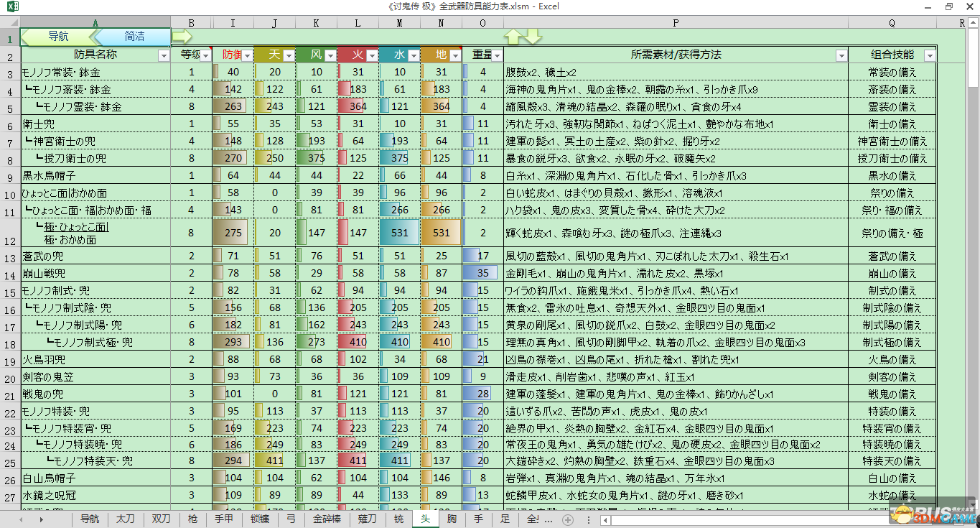Switch to the 薙刀 sheet tab
This screenshot has width=980, height=528.
pyautogui.click(x=368, y=519)
